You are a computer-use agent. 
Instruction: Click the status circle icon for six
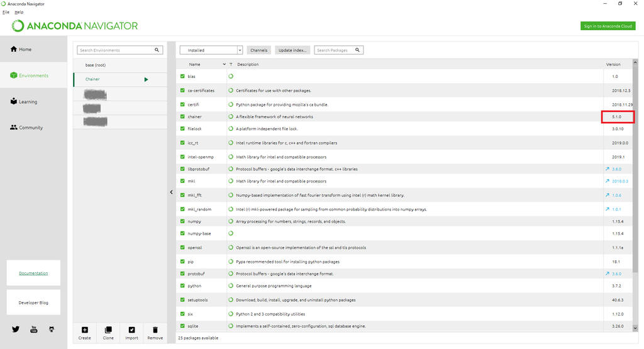(x=231, y=314)
